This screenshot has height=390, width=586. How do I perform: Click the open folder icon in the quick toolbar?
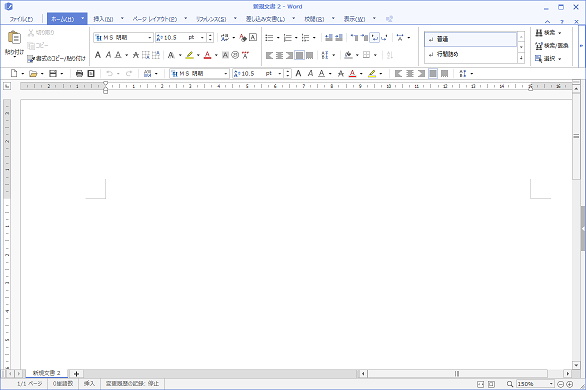(x=33, y=74)
